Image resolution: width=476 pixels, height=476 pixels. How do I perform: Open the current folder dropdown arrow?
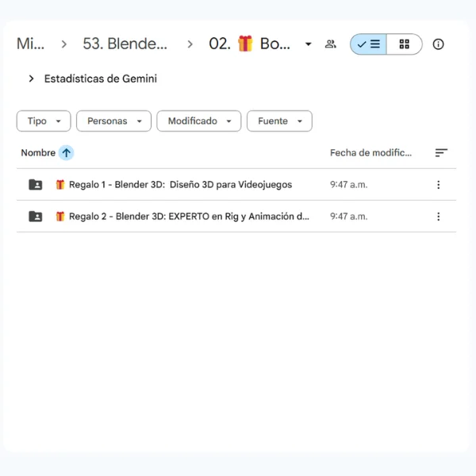pos(309,44)
